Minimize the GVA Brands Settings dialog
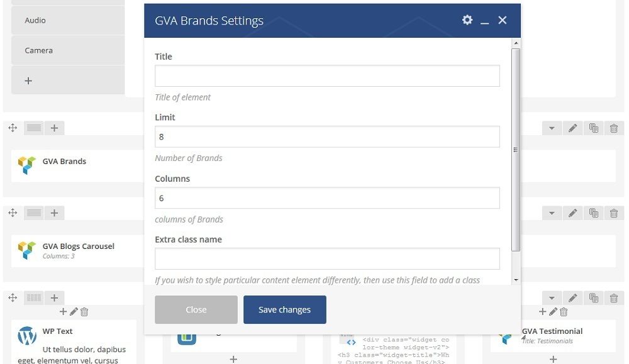 484,21
